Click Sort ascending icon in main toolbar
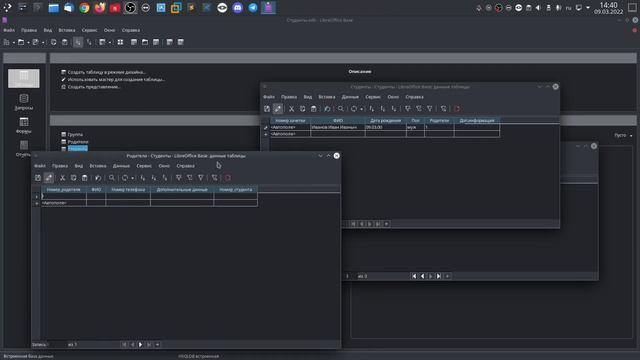 coord(78,42)
